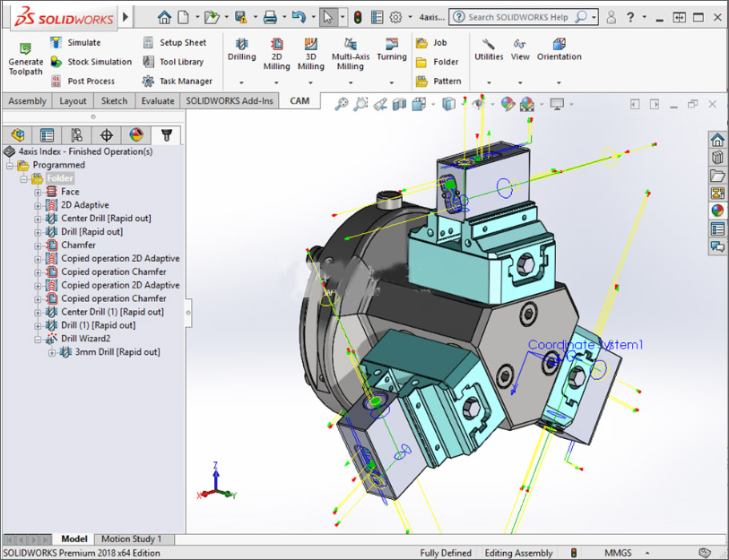Select Zoom to Fit in heads-up toolbar
The image size is (729, 560).
coord(343,103)
